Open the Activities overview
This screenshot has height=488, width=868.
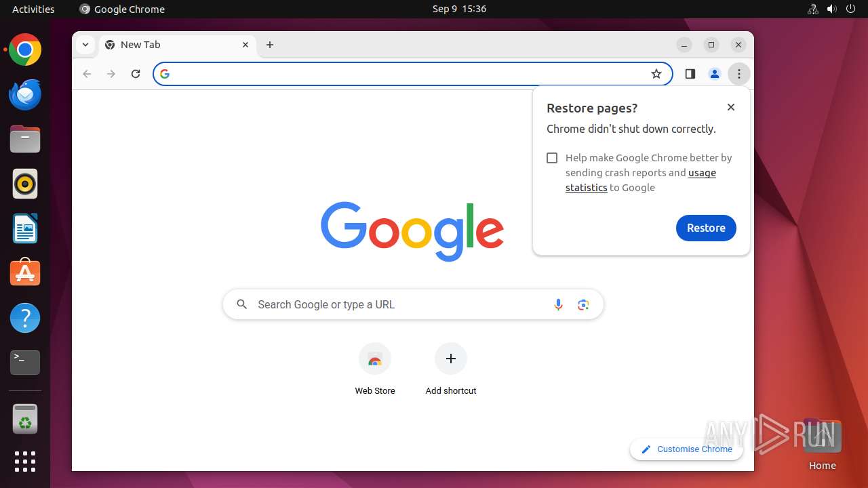(x=33, y=9)
